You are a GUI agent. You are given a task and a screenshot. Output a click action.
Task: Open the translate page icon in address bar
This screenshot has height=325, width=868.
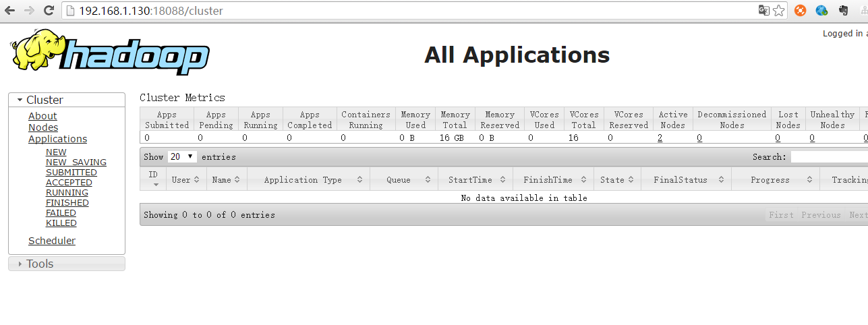tap(763, 10)
